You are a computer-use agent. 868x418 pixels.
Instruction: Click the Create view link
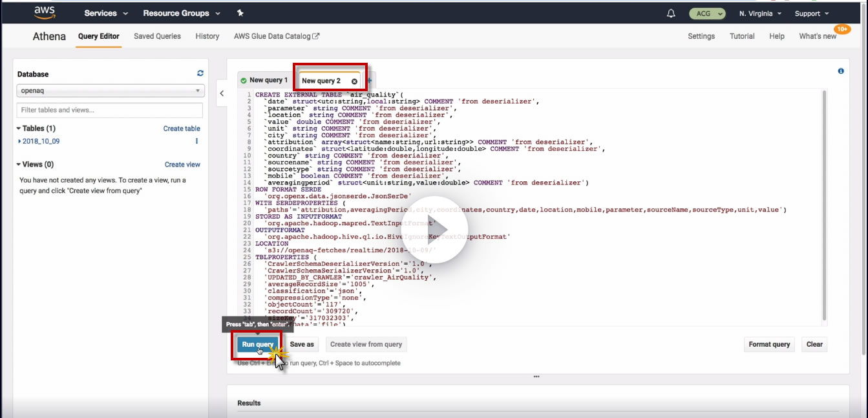click(x=182, y=165)
